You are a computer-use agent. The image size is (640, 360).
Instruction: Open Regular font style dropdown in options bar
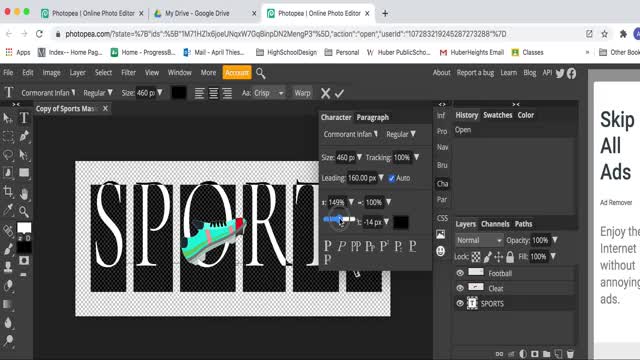tap(98, 93)
